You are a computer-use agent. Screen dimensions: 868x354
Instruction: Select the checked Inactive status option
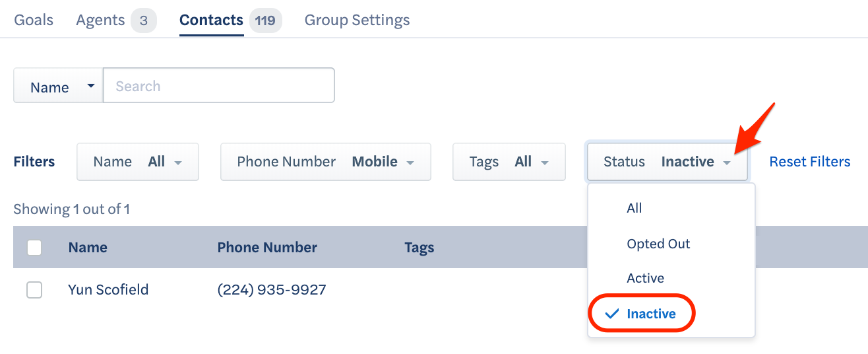tap(651, 314)
